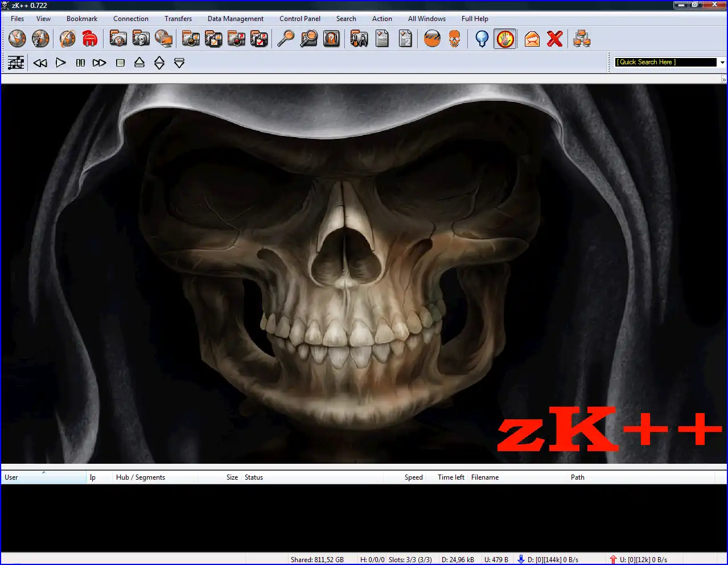Sort transfers by Time left column

(447, 477)
